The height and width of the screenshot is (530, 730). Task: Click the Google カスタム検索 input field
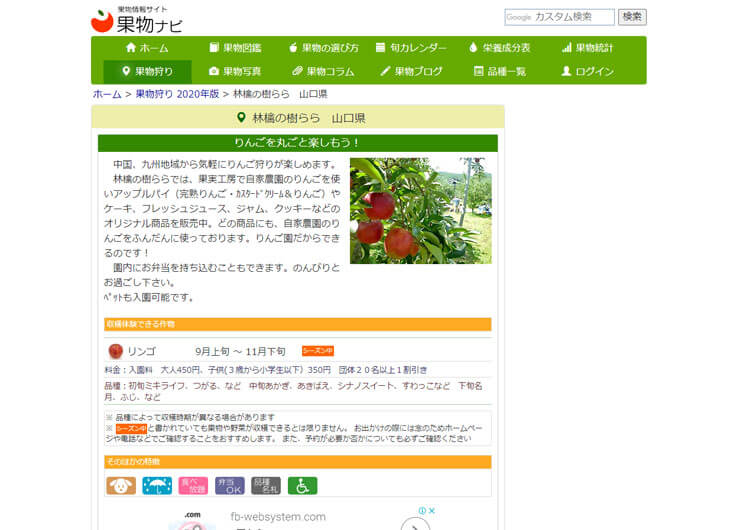(560, 17)
